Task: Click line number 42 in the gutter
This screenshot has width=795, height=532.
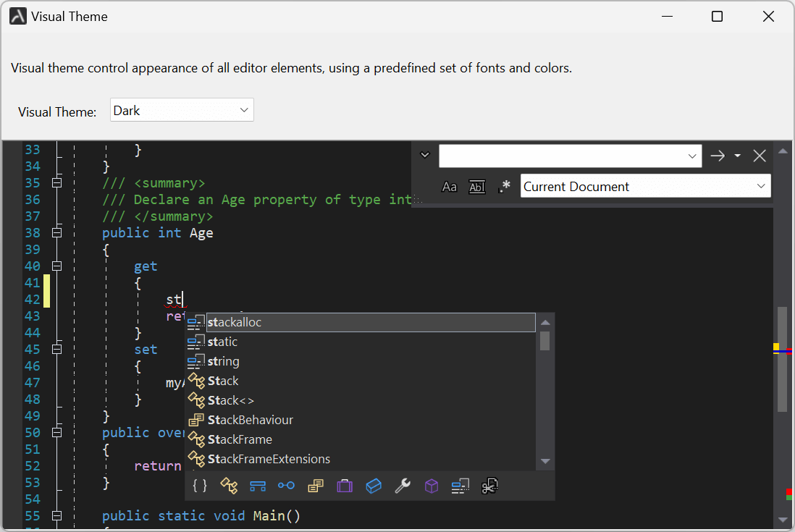Action: [x=33, y=300]
